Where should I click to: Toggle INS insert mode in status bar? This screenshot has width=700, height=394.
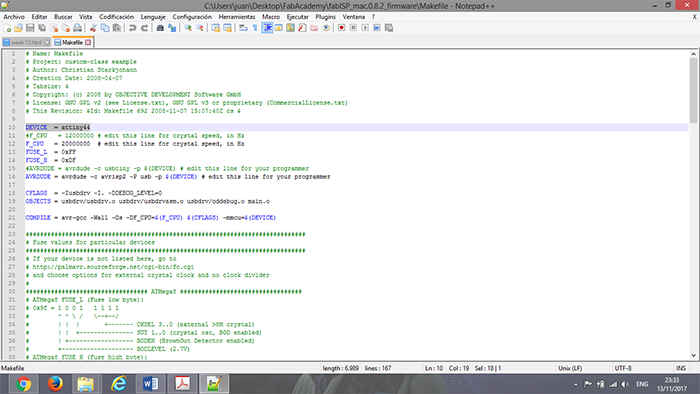pos(681,368)
